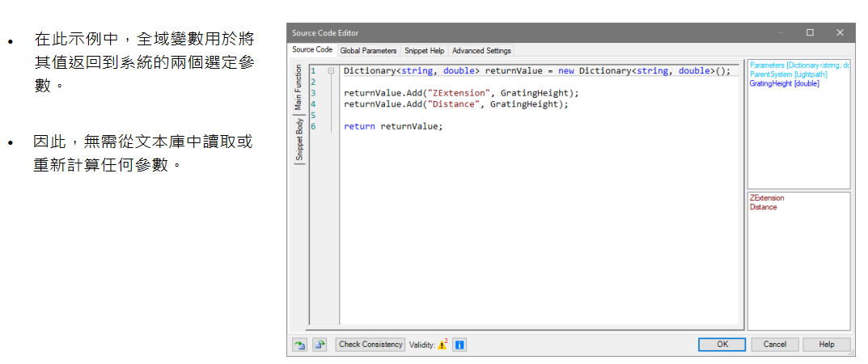Select the Main Function vertical tab
The image size is (868, 364).
(x=299, y=87)
